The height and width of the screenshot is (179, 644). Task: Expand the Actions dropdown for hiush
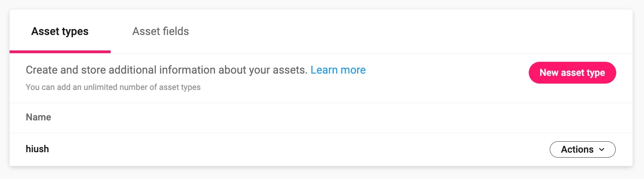coord(583,149)
